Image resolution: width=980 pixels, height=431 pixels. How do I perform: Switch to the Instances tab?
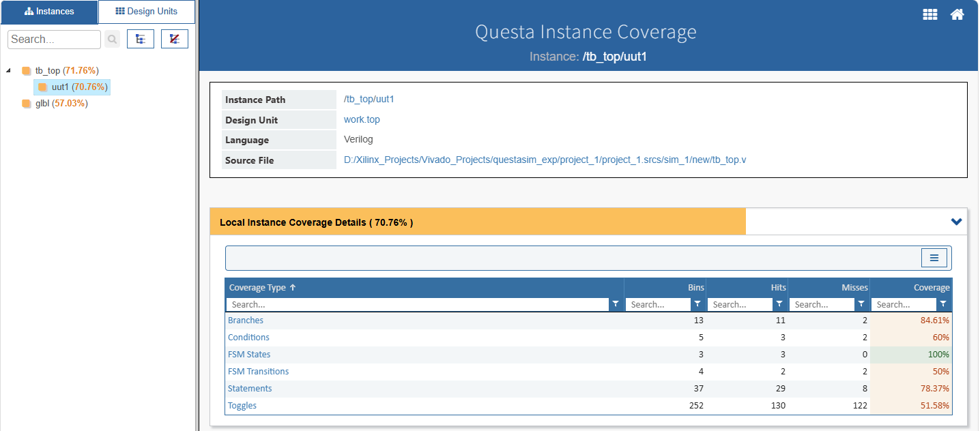coord(48,12)
